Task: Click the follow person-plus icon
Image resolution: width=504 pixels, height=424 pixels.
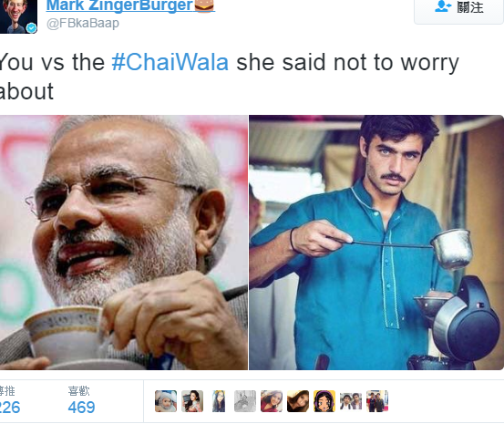Action: tap(443, 6)
